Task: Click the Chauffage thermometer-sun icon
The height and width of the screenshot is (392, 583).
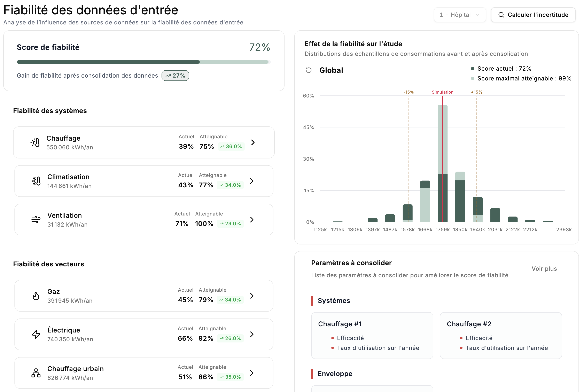Action: point(35,142)
